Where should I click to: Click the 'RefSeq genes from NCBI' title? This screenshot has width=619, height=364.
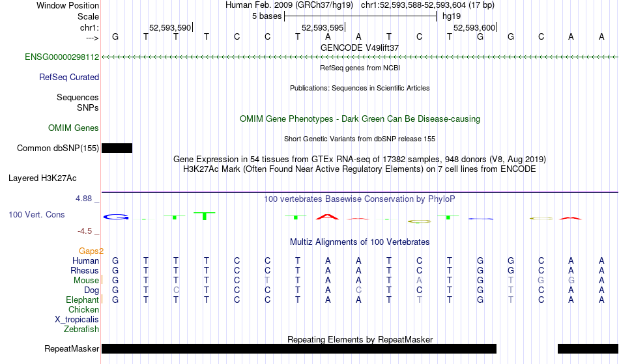pos(360,68)
